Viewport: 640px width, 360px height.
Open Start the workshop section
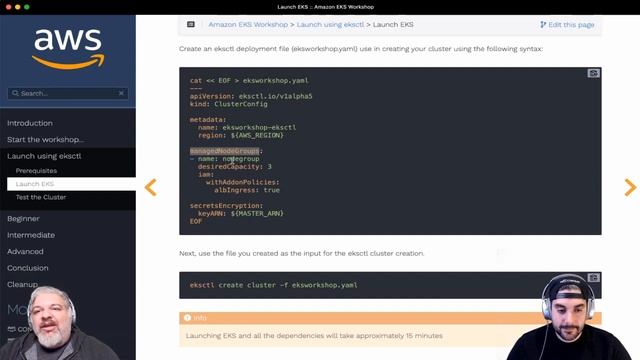point(45,140)
